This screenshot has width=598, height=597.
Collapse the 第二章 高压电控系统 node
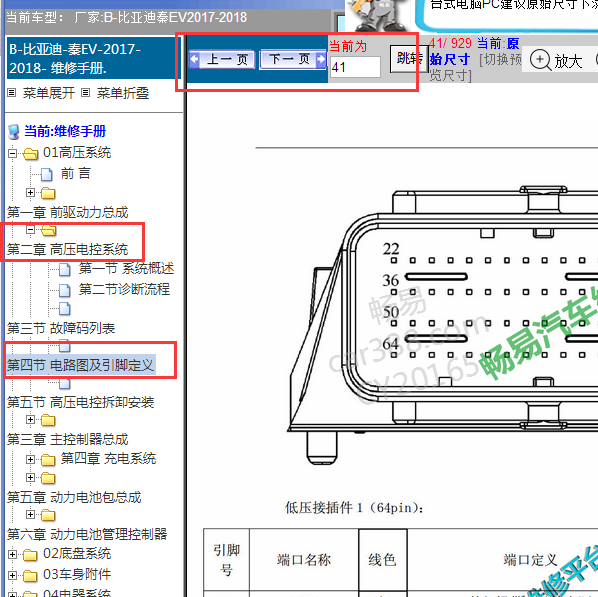(31, 230)
